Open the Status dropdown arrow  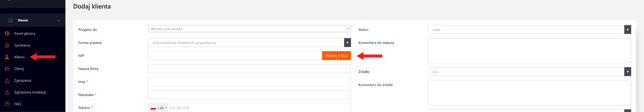627,30
